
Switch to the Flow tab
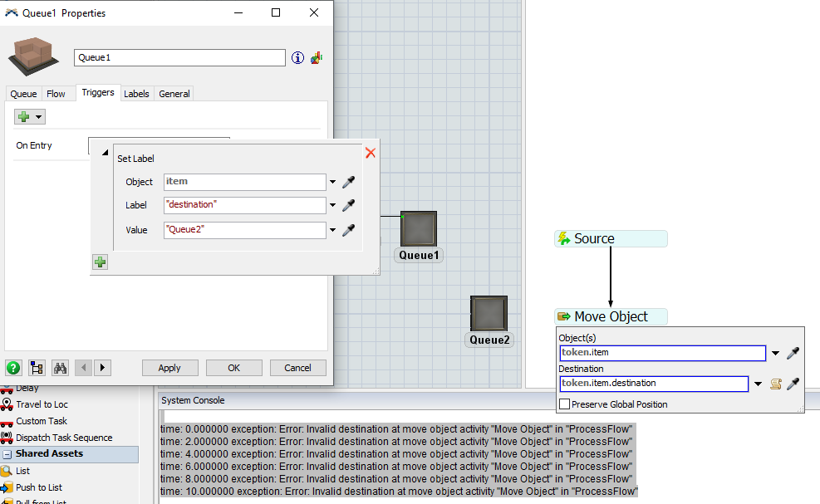[56, 94]
